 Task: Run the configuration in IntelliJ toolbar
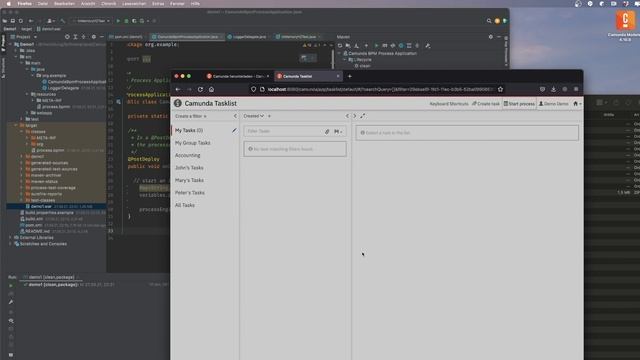point(118,20)
